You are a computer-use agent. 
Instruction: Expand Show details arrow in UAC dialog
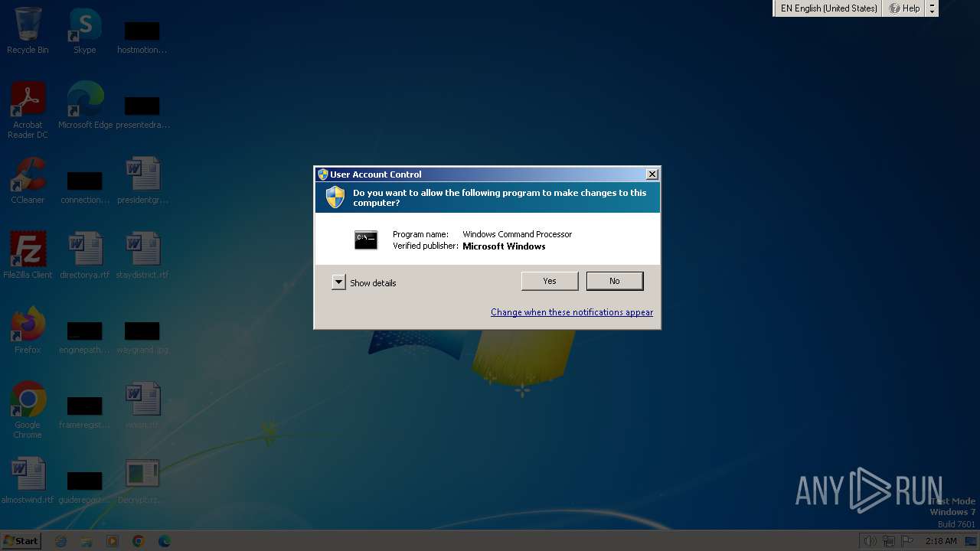[x=338, y=282]
